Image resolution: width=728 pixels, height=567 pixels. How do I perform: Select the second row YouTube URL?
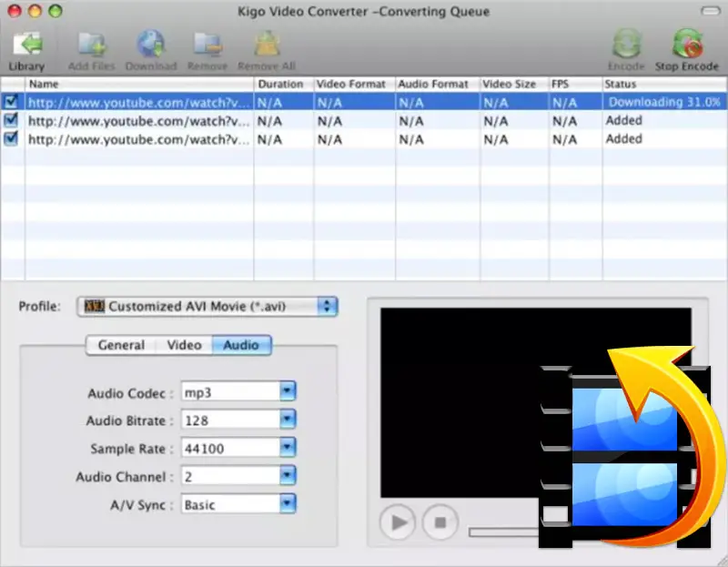(x=139, y=121)
